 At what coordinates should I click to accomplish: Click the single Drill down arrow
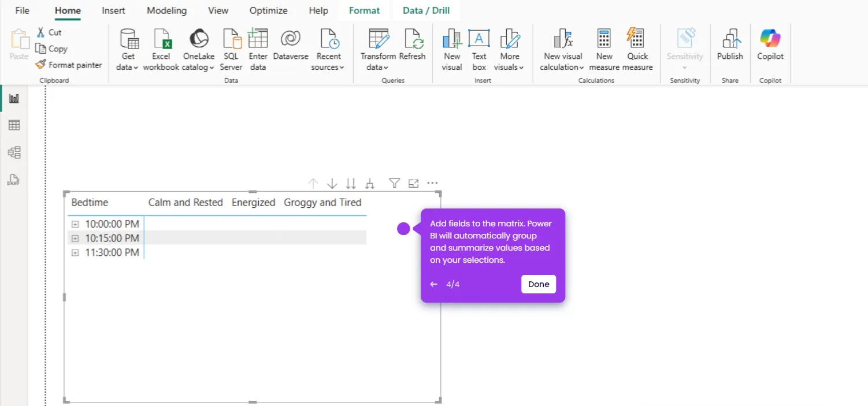point(332,184)
